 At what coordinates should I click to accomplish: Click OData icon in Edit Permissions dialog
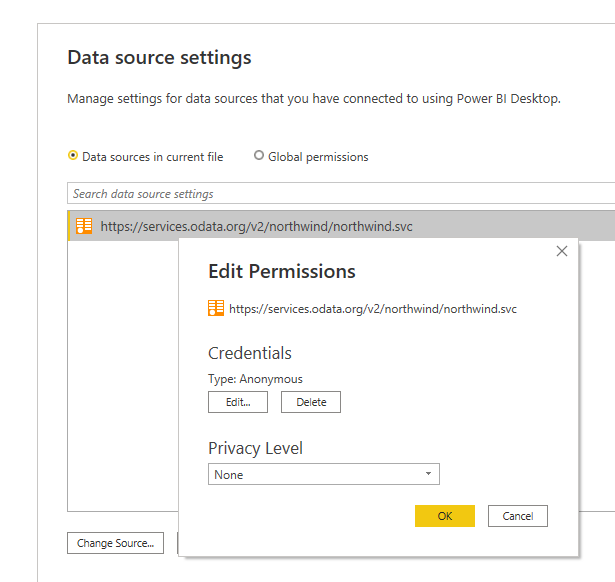[x=216, y=308]
